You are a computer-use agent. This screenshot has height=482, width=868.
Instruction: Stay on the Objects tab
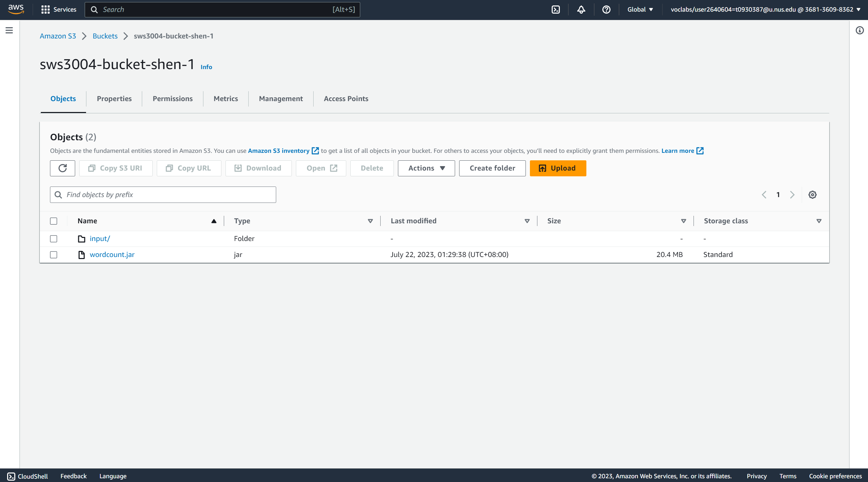coord(63,99)
